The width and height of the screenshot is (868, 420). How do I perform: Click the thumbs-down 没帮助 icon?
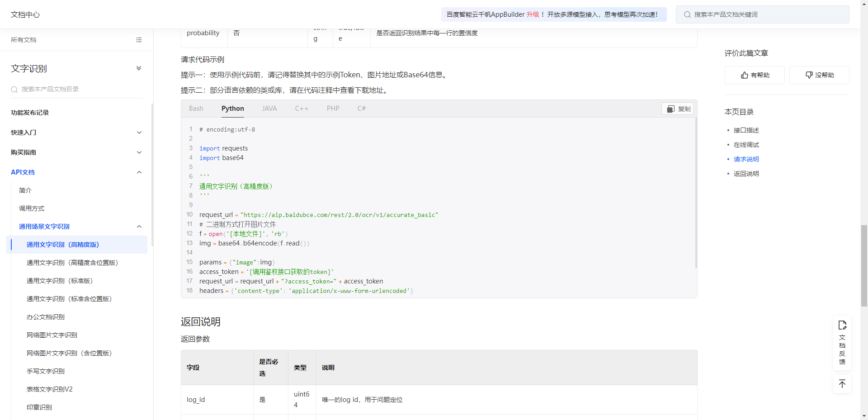point(809,75)
